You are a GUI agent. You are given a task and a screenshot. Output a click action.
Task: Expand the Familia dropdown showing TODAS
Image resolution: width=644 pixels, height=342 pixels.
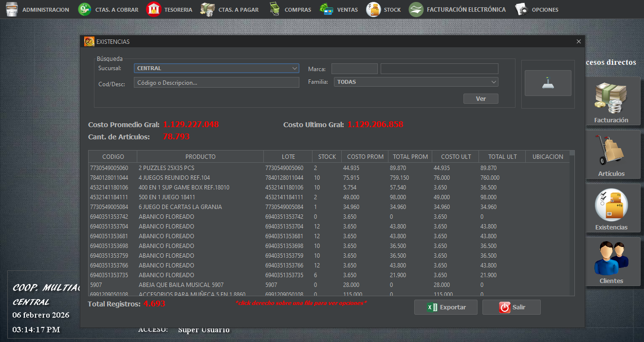click(416, 81)
